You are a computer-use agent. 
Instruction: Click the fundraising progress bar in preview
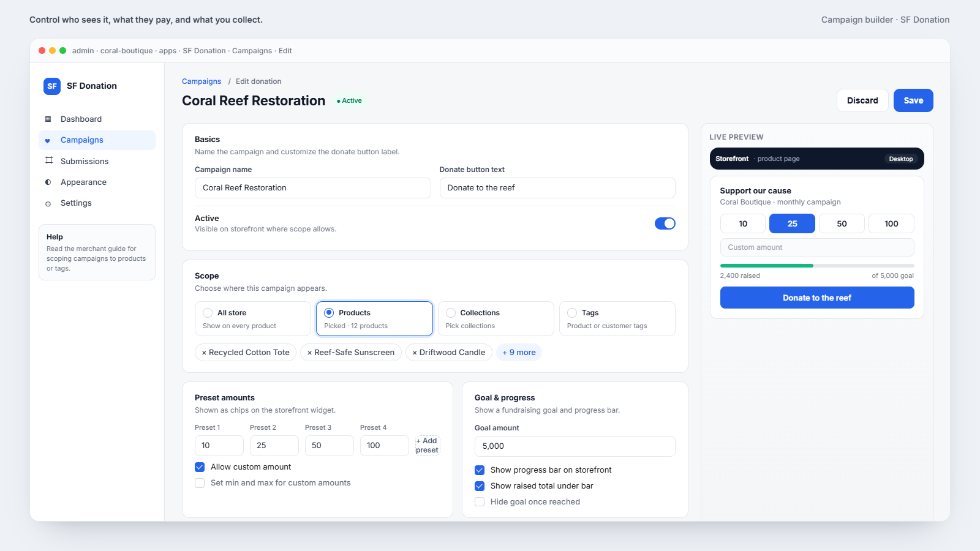817,266
